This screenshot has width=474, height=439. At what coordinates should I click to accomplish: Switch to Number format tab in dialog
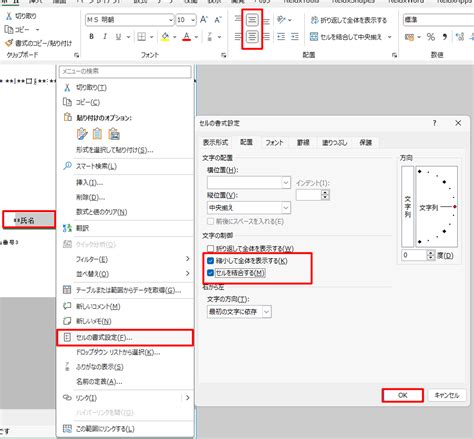point(215,143)
